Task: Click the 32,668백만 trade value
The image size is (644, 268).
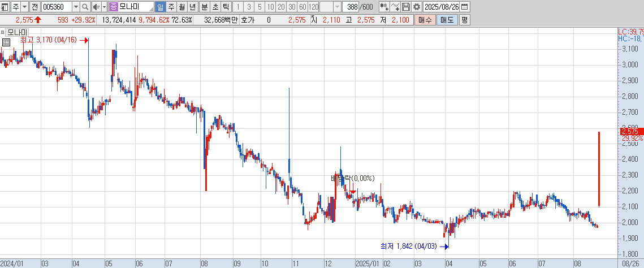Action: click(221, 20)
